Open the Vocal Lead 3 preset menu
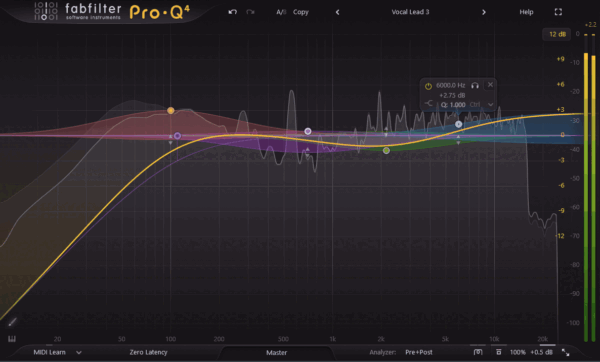This screenshot has width=600, height=362. coord(410,12)
